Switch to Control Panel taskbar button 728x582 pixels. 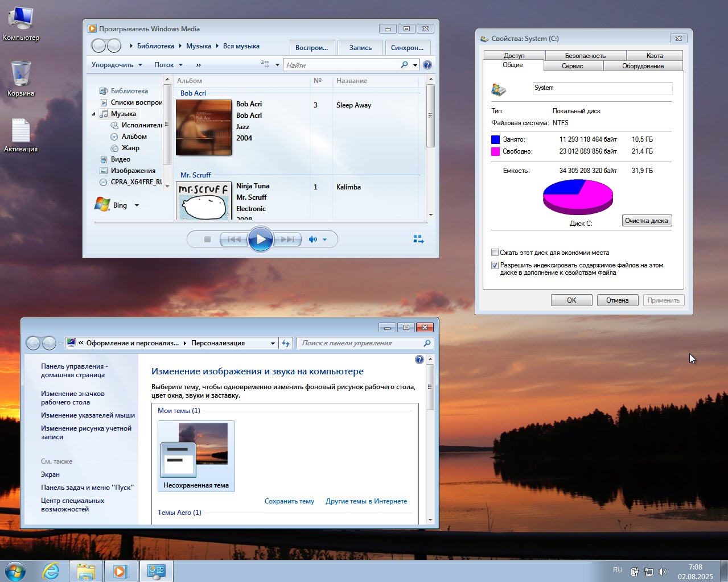(x=156, y=571)
